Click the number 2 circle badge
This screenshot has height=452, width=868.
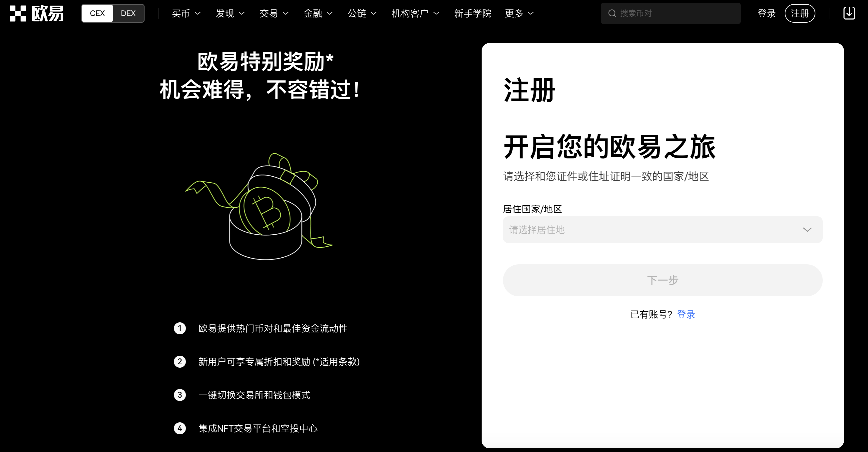[x=180, y=362]
